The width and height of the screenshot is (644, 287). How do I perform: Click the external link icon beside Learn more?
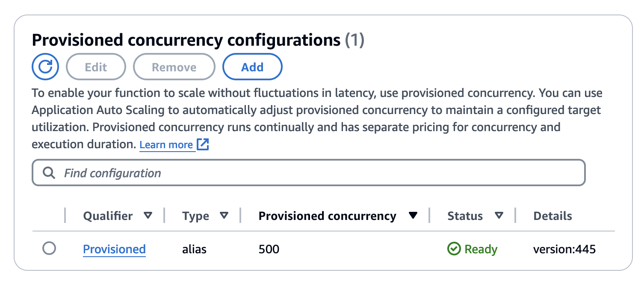tap(202, 145)
